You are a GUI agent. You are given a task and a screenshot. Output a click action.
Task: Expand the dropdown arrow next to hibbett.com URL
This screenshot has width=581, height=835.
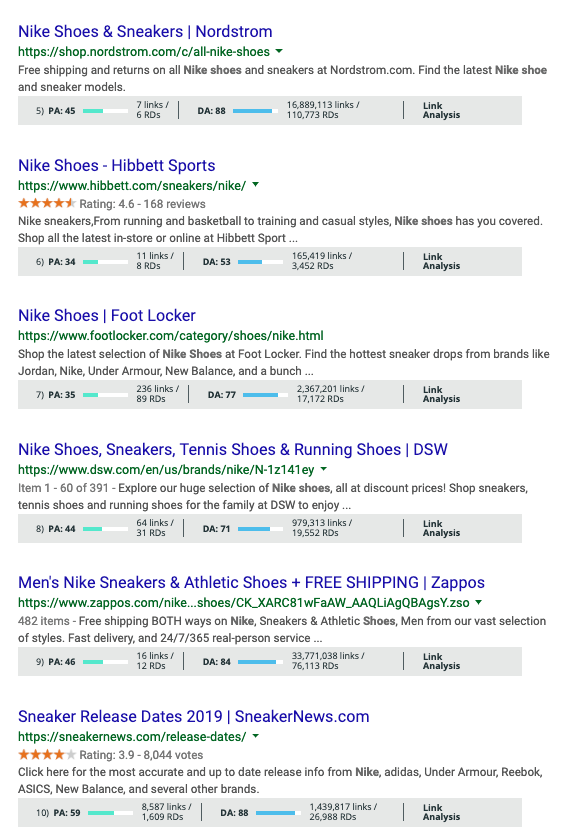pos(256,185)
